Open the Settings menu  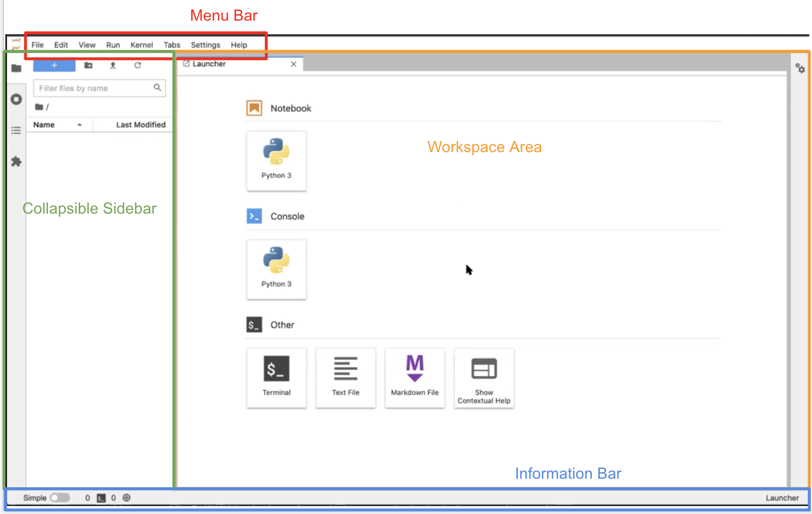point(205,45)
